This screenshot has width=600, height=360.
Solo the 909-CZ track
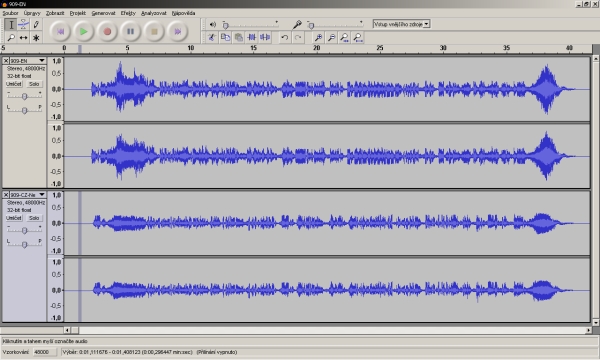click(x=34, y=218)
